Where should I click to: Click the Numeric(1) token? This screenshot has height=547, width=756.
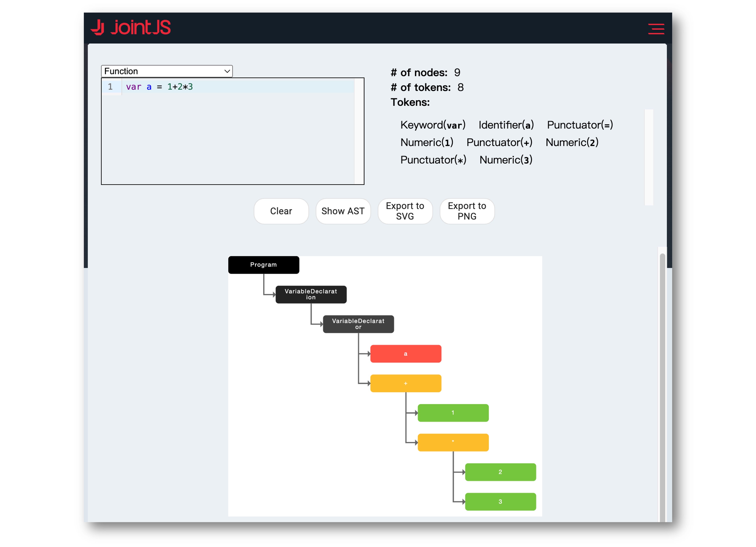[427, 143]
